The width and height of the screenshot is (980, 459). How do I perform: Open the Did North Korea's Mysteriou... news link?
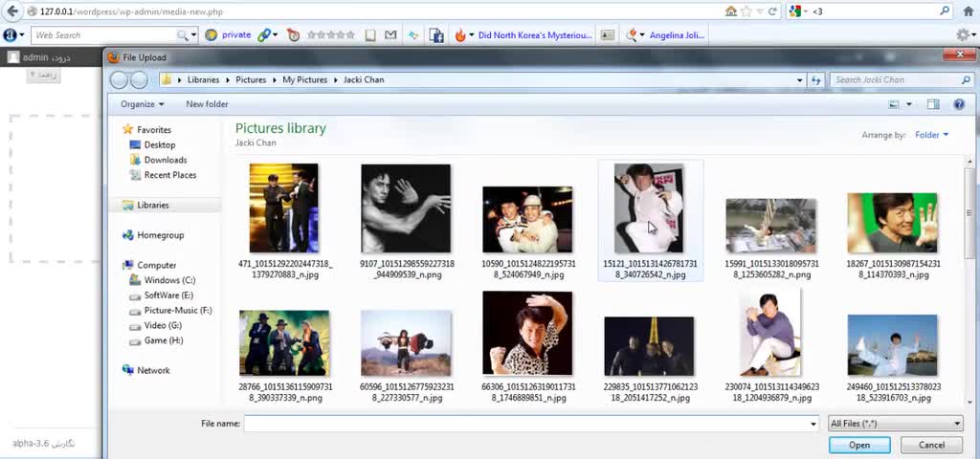(535, 35)
